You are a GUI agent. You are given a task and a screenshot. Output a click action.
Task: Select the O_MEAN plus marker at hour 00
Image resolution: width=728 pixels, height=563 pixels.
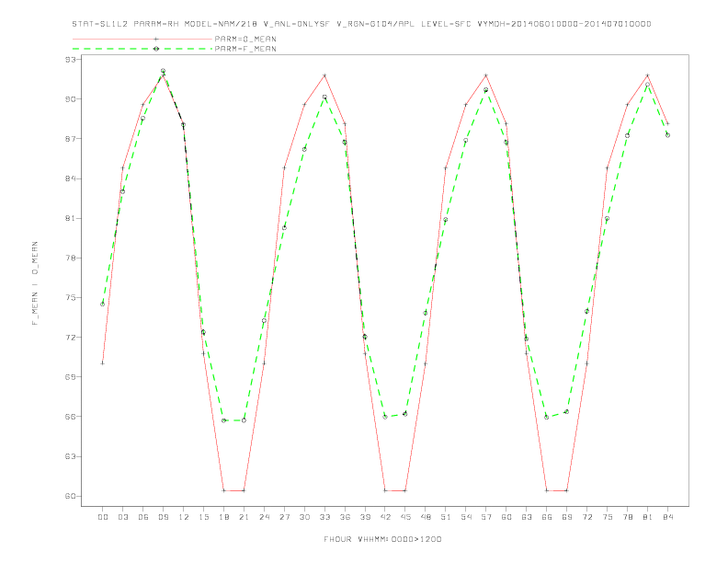(x=103, y=363)
